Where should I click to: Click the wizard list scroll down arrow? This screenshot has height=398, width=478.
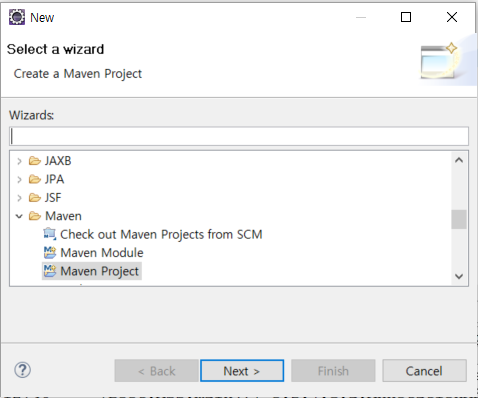(459, 276)
